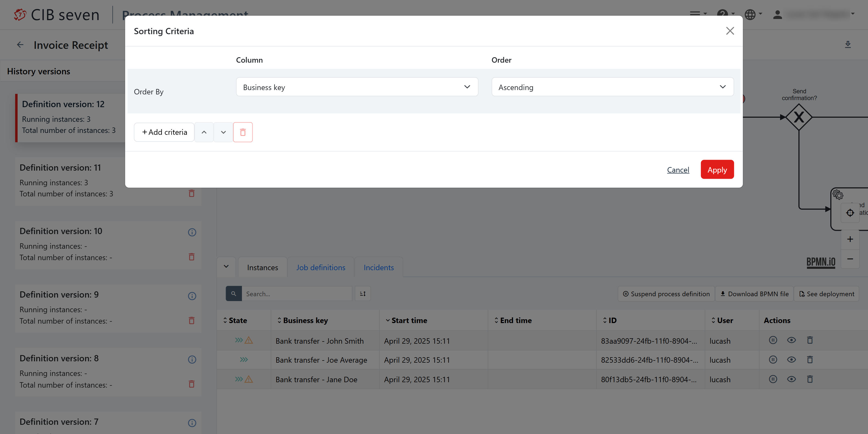Click See deployment
This screenshot has width=868, height=434.
[x=826, y=294]
